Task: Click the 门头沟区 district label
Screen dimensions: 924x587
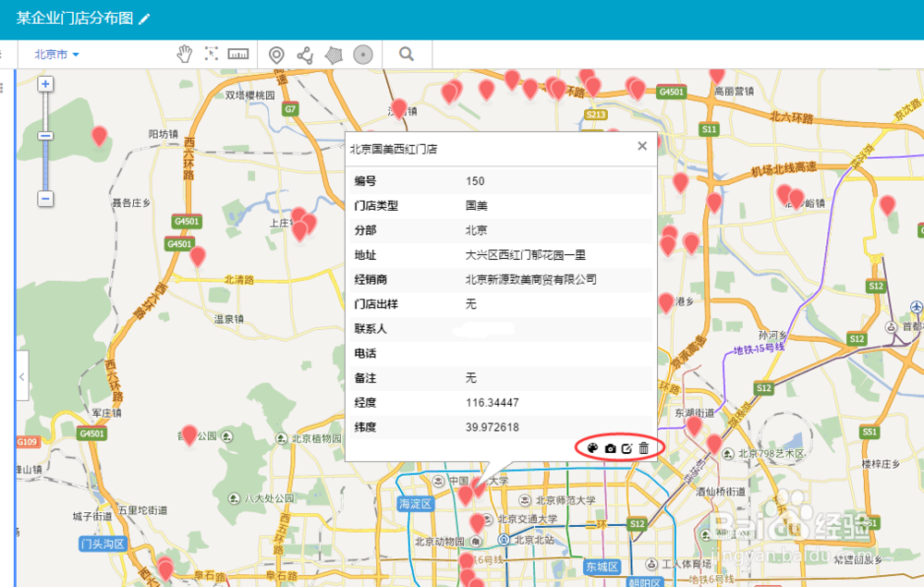Action: coord(103,544)
